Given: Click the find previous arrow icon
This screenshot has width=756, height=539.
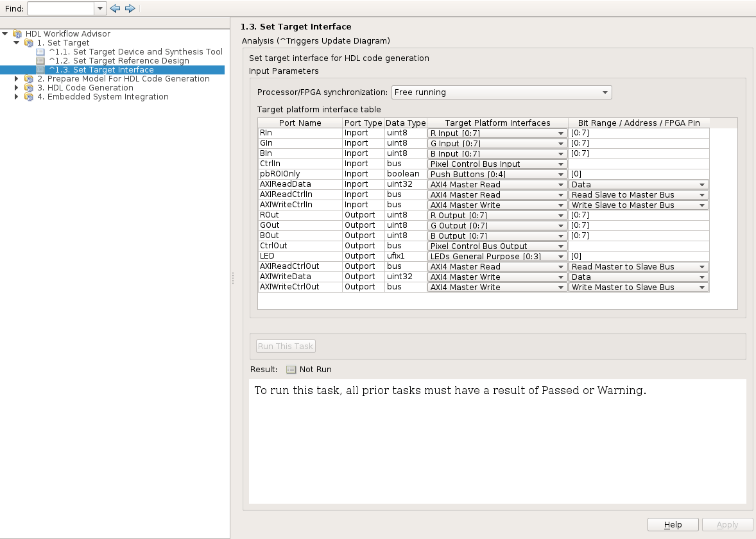Looking at the screenshot, I should [x=116, y=8].
